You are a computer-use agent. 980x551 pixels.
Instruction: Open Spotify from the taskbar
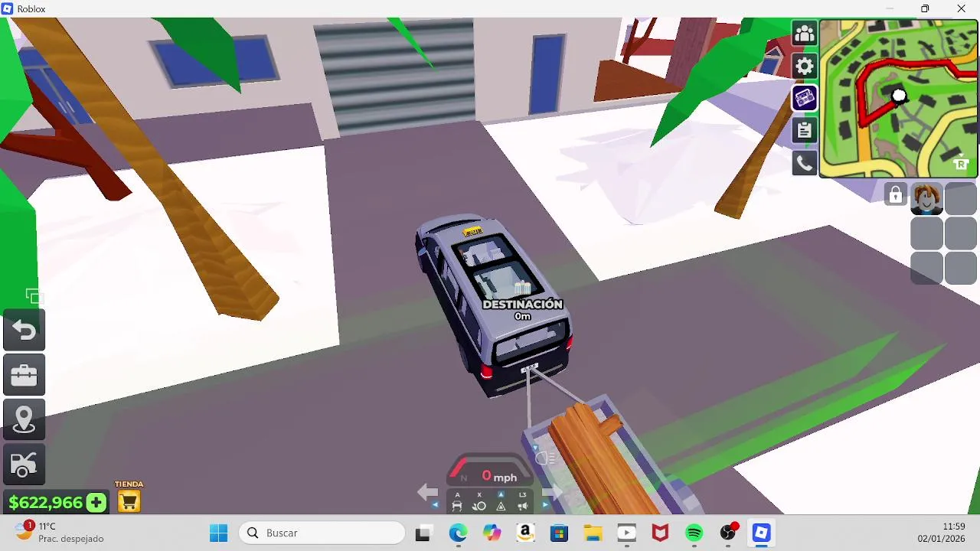coord(694,533)
